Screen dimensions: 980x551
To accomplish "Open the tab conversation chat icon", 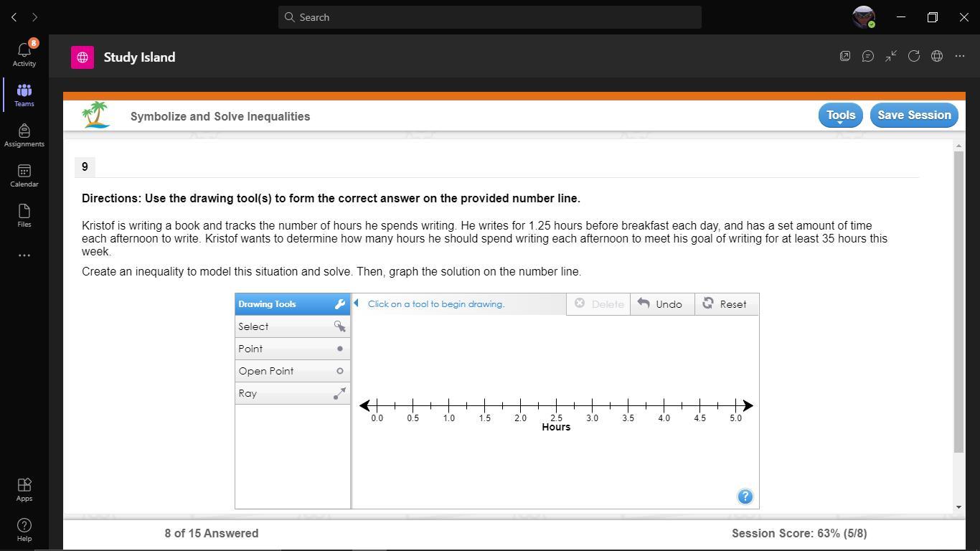I will click(868, 56).
